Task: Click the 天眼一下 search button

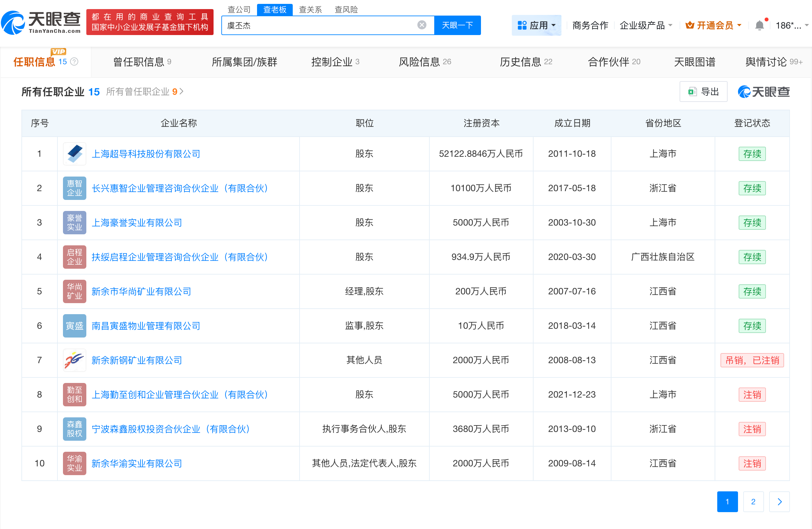Action: click(458, 25)
